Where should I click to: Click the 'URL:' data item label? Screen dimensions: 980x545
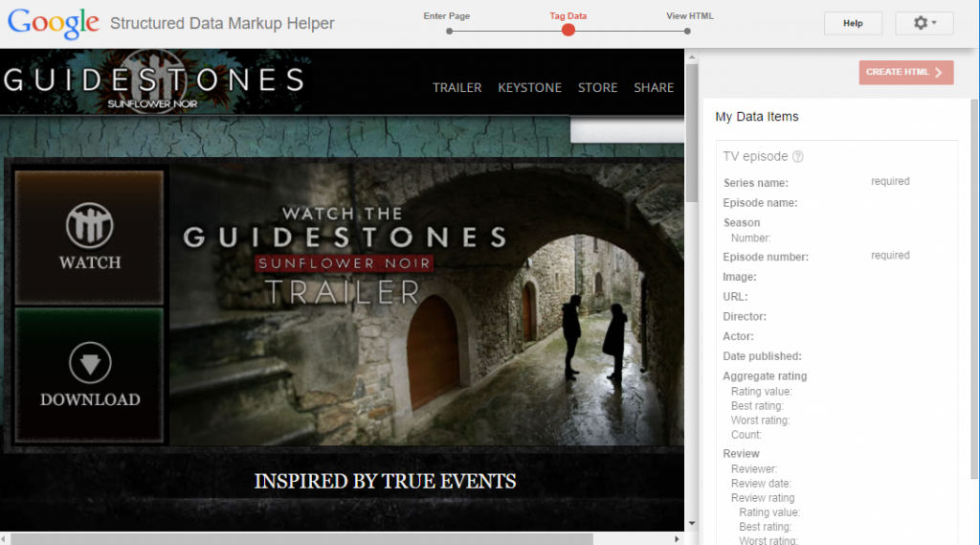[735, 297]
